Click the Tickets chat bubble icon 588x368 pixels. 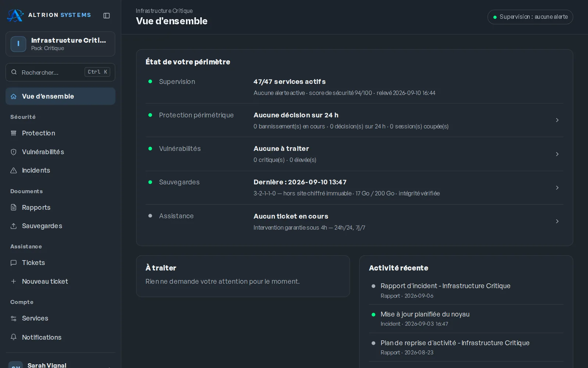click(14, 263)
